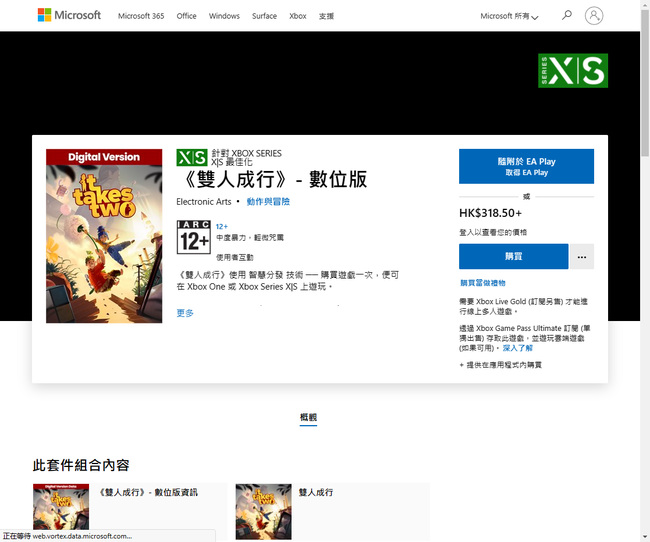Image resolution: width=650 pixels, height=542 pixels.
Task: Open Office nav item
Action: point(187,16)
